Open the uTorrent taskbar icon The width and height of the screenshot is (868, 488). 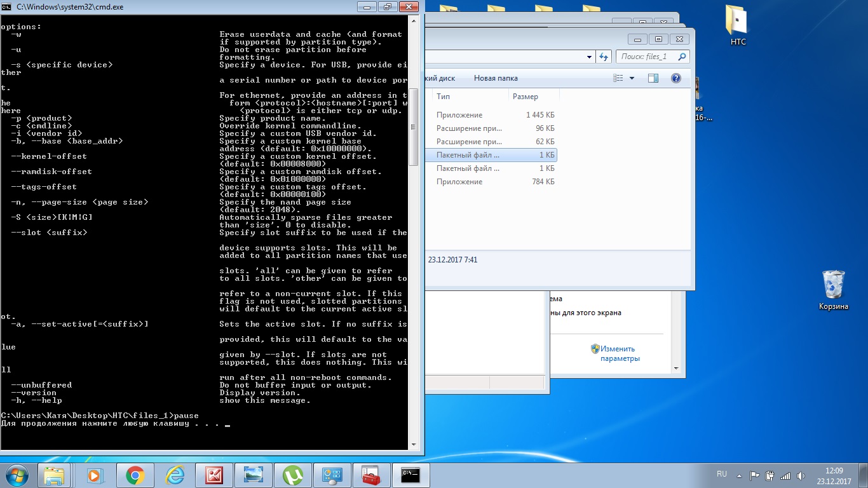[x=293, y=475]
